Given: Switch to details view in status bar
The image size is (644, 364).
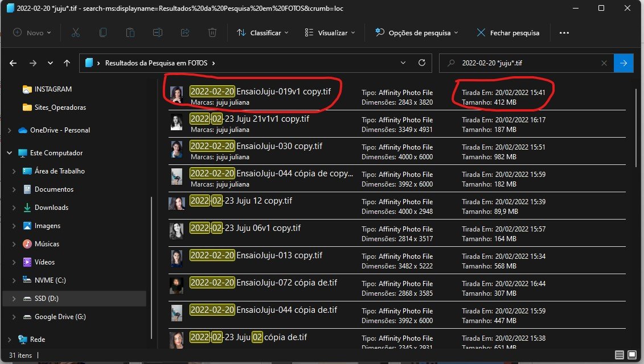Looking at the screenshot, I should [619, 355].
